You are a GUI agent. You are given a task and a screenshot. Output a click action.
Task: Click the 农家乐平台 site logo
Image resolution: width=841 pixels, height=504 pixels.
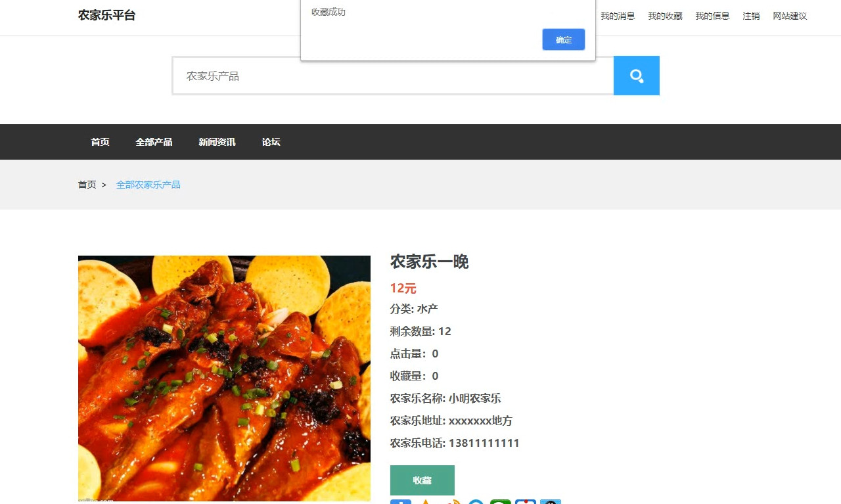pos(106,15)
